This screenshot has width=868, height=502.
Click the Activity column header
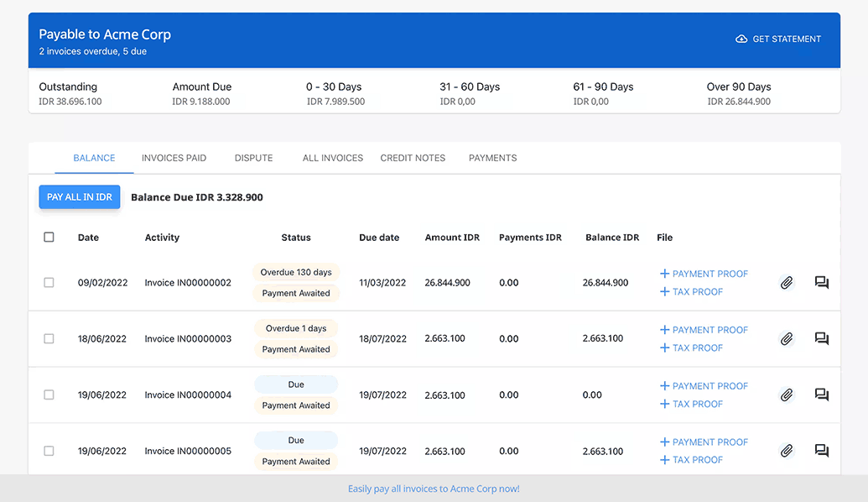[x=162, y=237]
